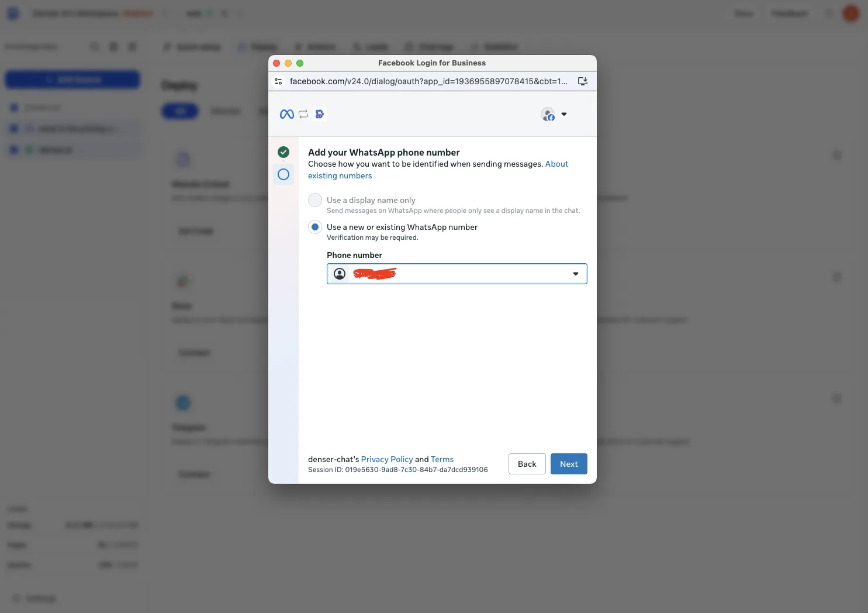Click the swap arrows icon beside the Meta logo

click(303, 114)
